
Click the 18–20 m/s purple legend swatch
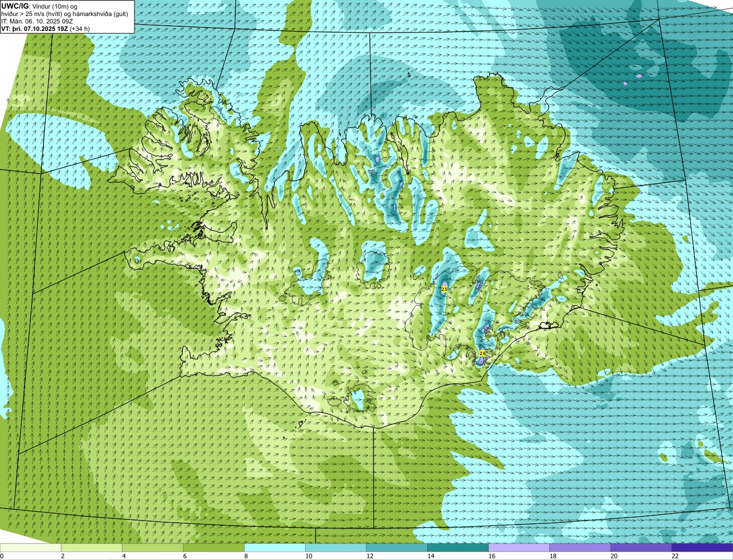580,547
